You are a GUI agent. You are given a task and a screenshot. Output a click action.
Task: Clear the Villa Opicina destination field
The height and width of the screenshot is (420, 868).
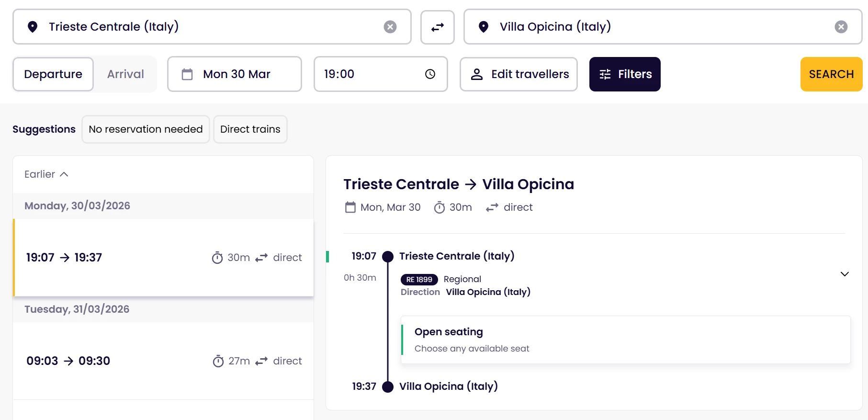(841, 27)
